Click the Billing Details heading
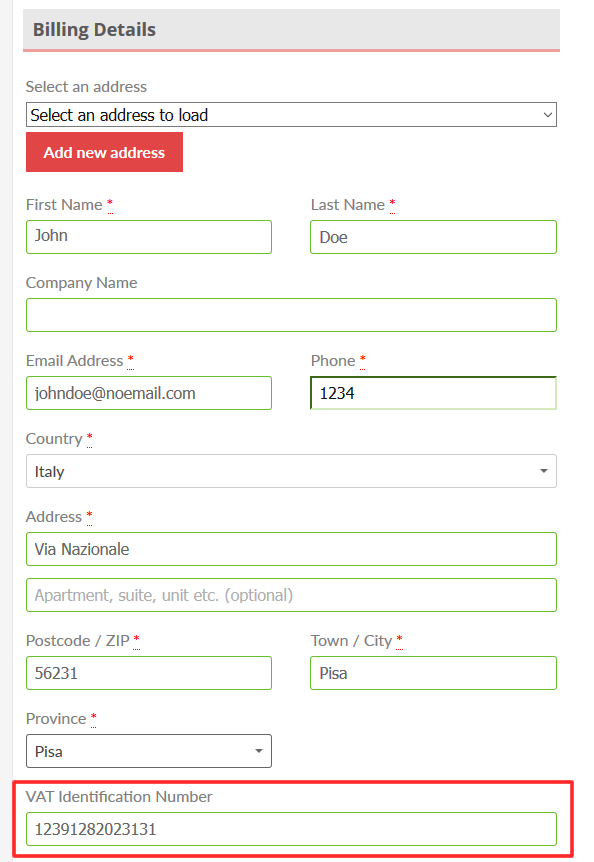Viewport: 594px width, 862px height. click(x=94, y=30)
